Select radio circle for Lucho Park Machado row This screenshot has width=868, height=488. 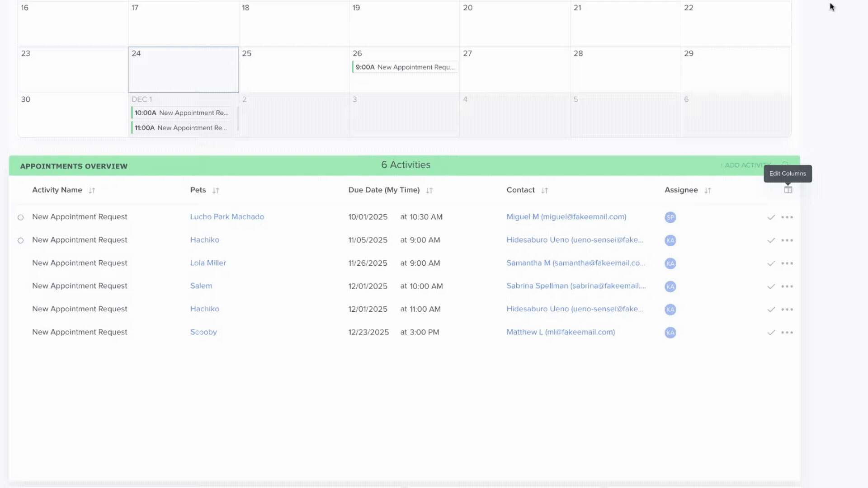pyautogui.click(x=21, y=217)
